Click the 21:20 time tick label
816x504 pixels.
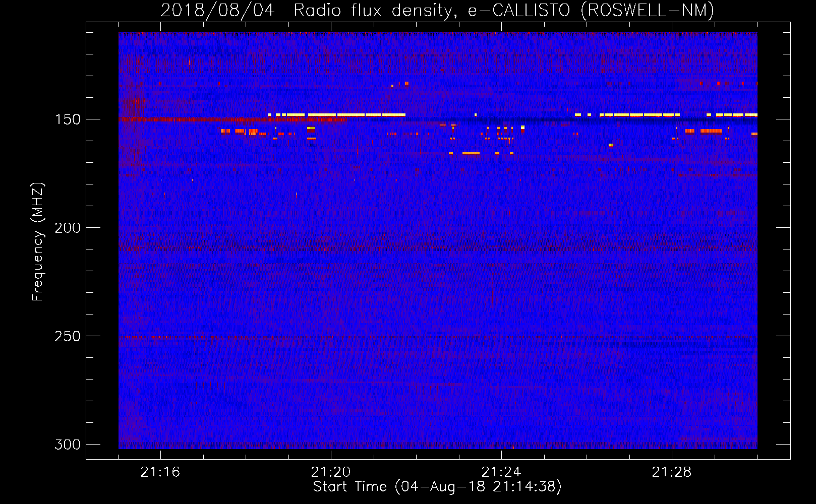(x=331, y=472)
